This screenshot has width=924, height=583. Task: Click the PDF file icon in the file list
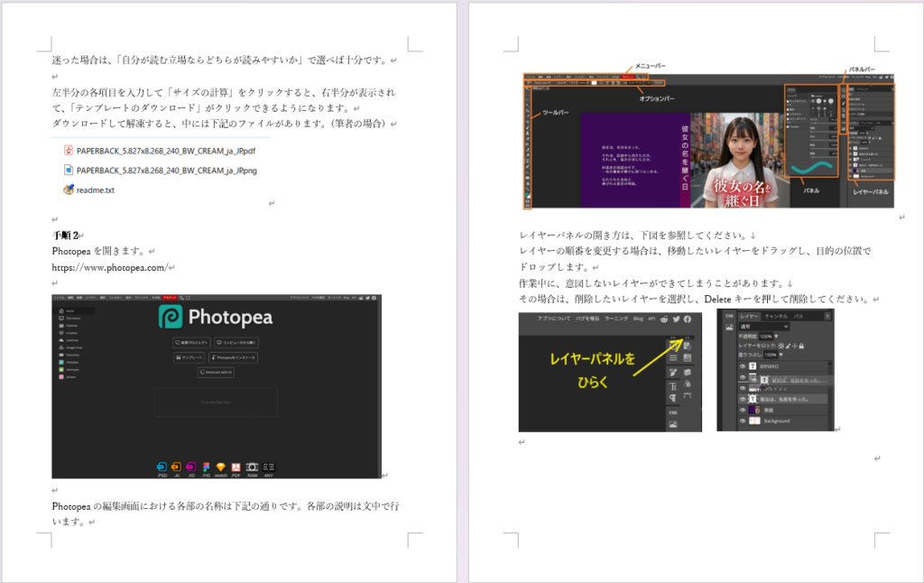coord(69,150)
